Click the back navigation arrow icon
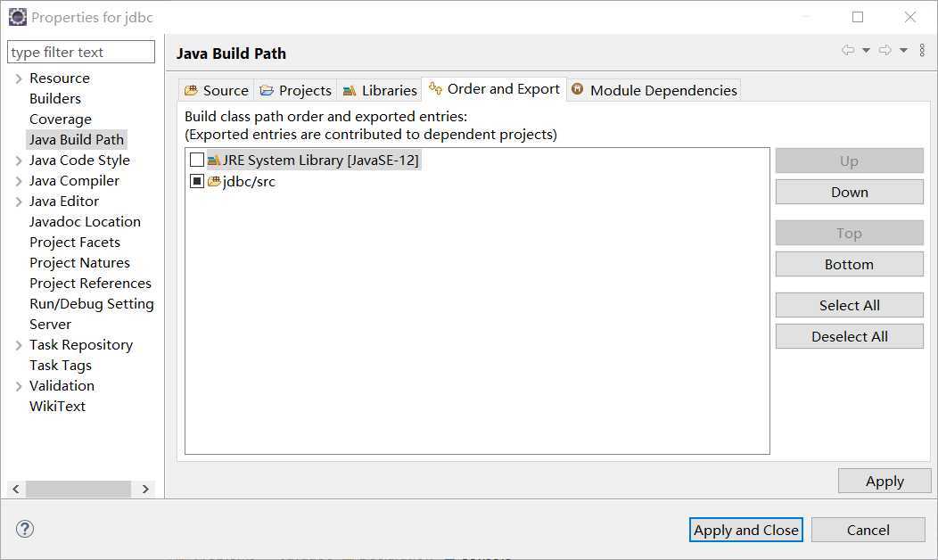The height and width of the screenshot is (560, 938). [x=848, y=50]
